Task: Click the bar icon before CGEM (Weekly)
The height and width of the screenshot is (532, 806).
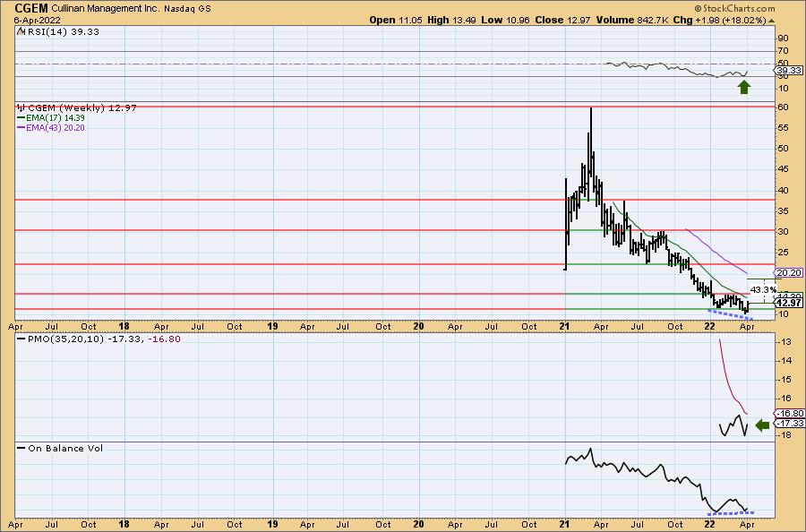Action: click(21, 108)
